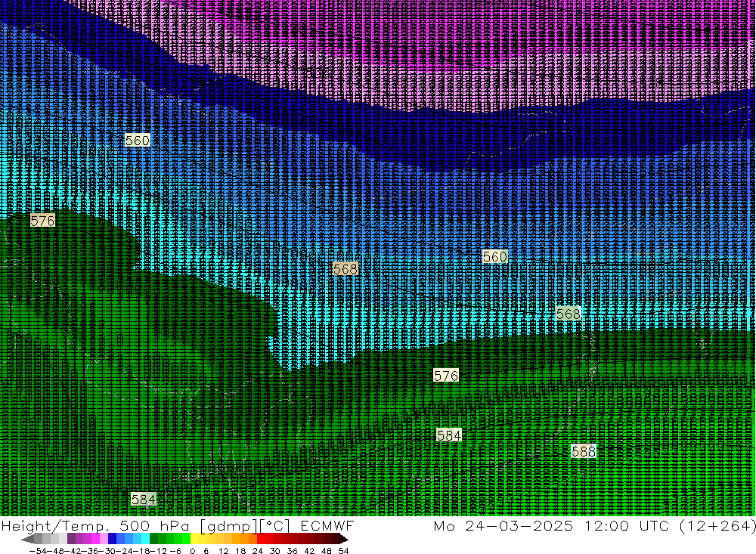Click the dark maroon right arrow end of legend
This screenshot has width=756, height=554.
(x=344, y=539)
